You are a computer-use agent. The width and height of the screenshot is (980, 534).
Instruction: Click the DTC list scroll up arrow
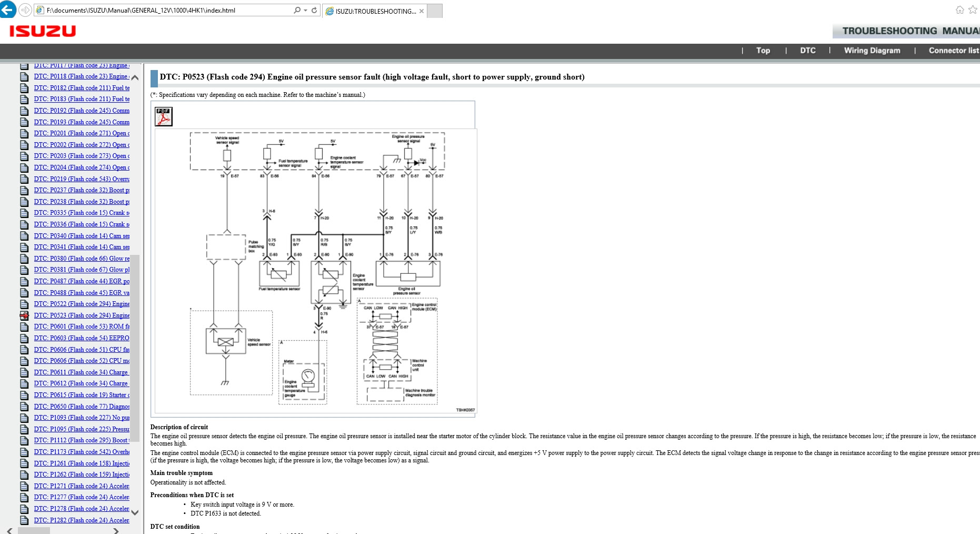click(x=135, y=77)
